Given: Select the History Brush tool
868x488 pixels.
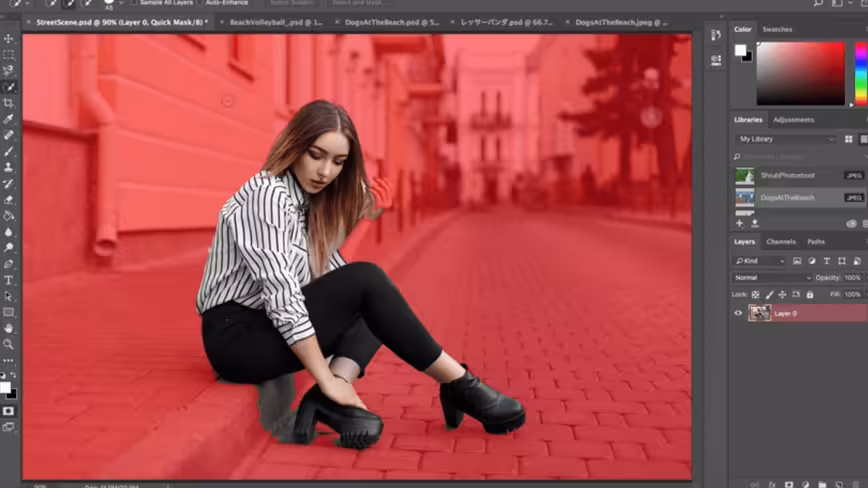Looking at the screenshot, I should tap(8, 183).
